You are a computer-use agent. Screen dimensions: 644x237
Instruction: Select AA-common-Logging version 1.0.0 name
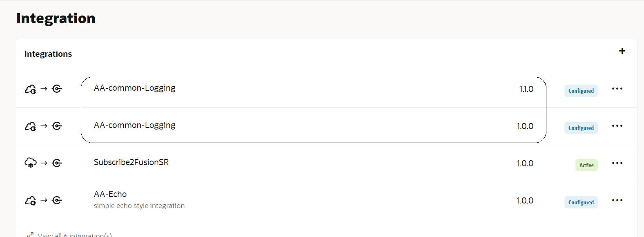click(x=134, y=125)
